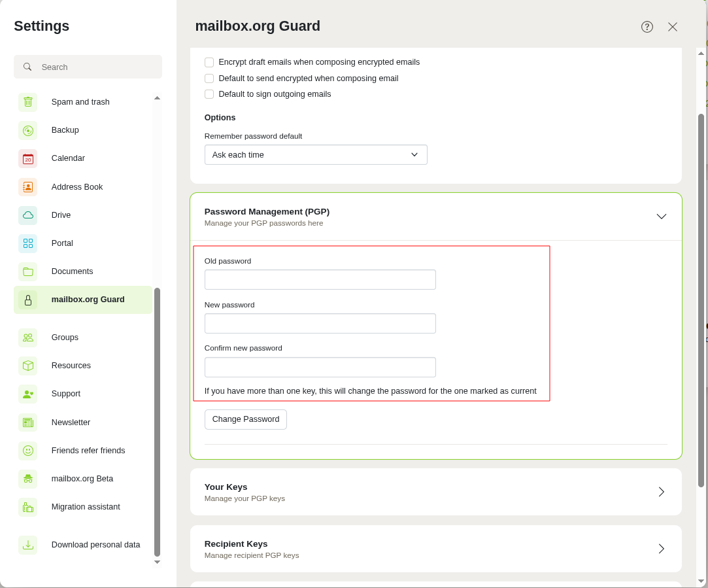Click main panel scrollbar down arrow
Screen dimensions: 708x588
[x=701, y=581]
